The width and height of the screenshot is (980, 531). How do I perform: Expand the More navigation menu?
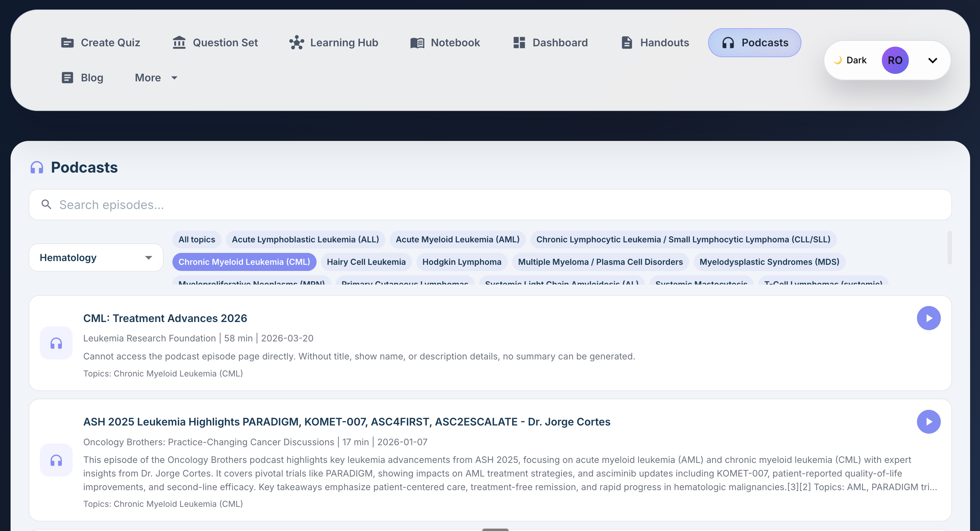tap(156, 78)
